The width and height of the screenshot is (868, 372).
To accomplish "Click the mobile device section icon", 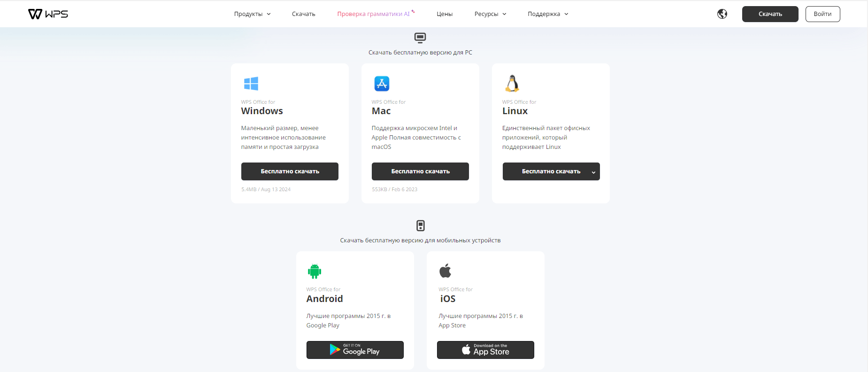I will pyautogui.click(x=421, y=226).
